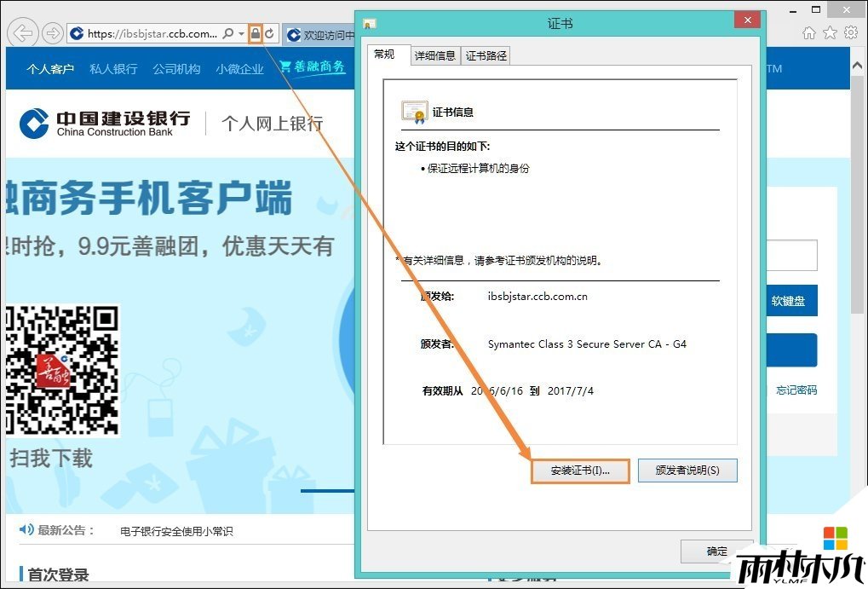868x589 pixels.
Task: Open the 忘记密码 link
Action: click(796, 389)
